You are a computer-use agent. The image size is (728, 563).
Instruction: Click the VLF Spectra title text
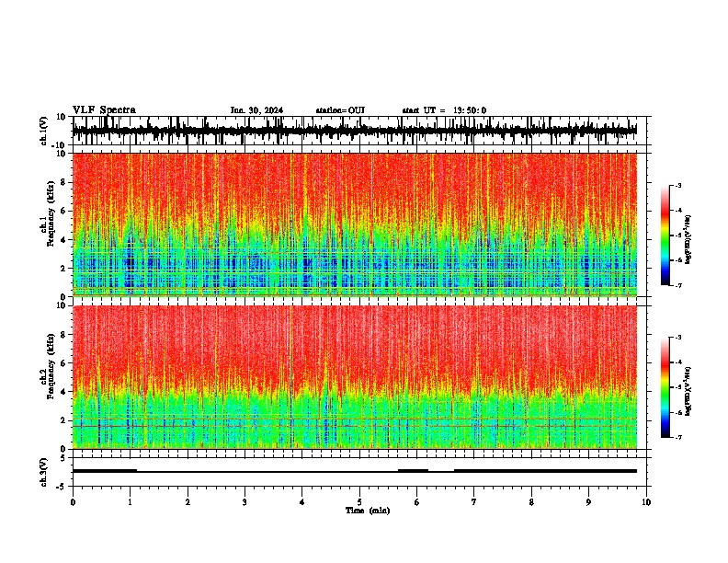104,110
